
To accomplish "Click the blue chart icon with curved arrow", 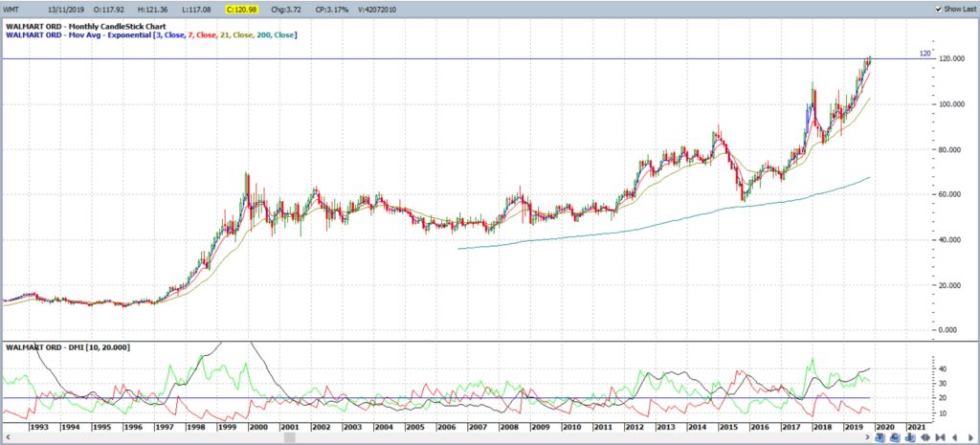I will pos(895,437).
